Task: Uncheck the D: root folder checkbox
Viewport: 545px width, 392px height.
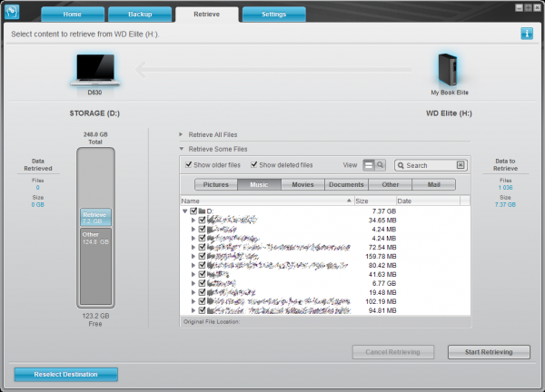Action: 193,211
